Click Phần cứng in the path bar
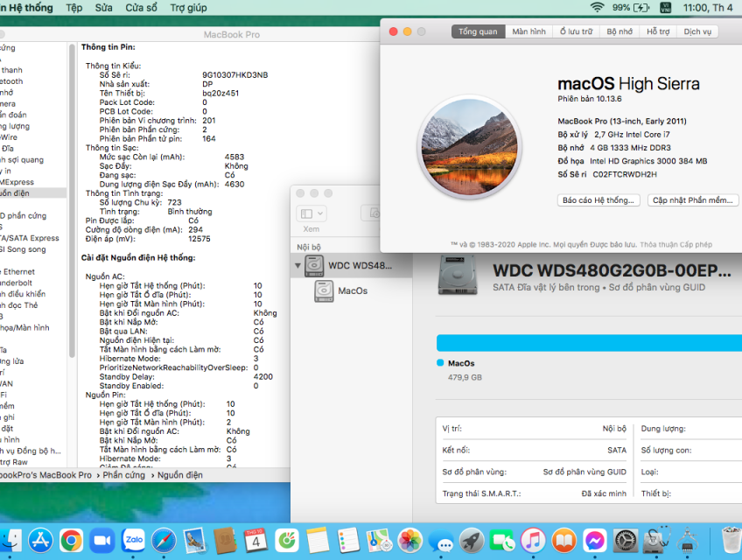The height and width of the screenshot is (560, 742). (124, 475)
